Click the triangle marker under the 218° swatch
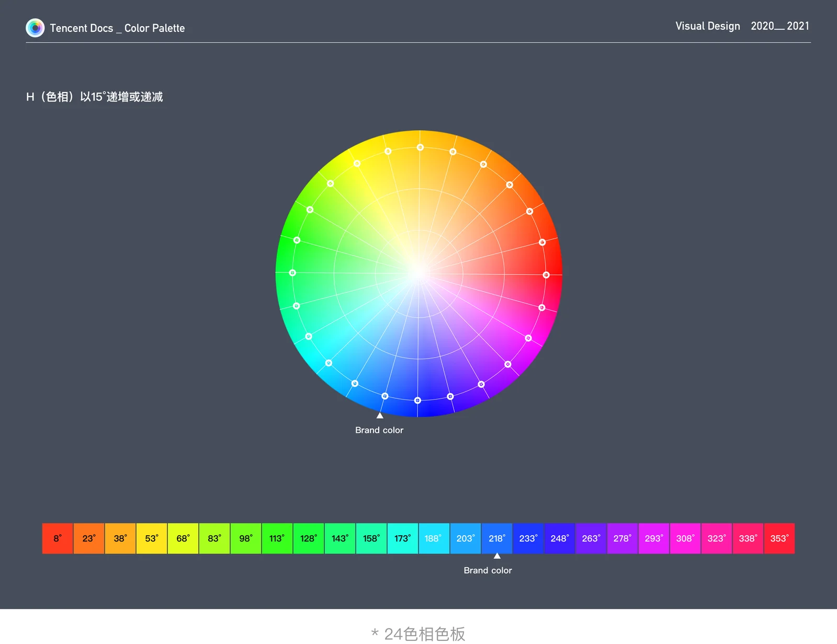 point(497,556)
